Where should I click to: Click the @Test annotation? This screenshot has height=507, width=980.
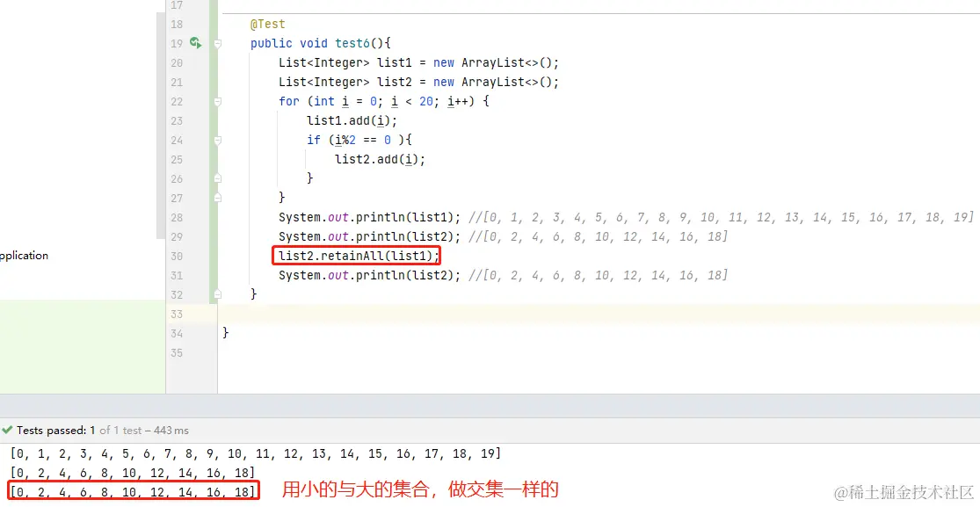click(x=267, y=24)
